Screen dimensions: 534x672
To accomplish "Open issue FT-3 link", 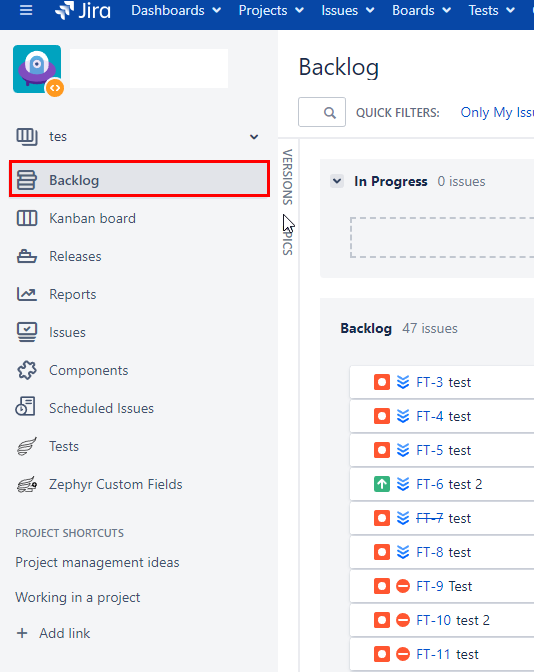I will 429,382.
